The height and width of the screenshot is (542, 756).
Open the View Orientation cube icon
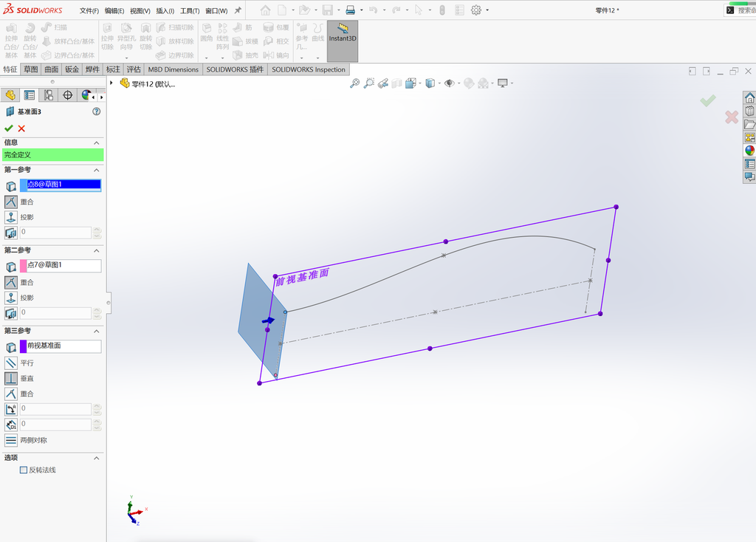pos(410,83)
